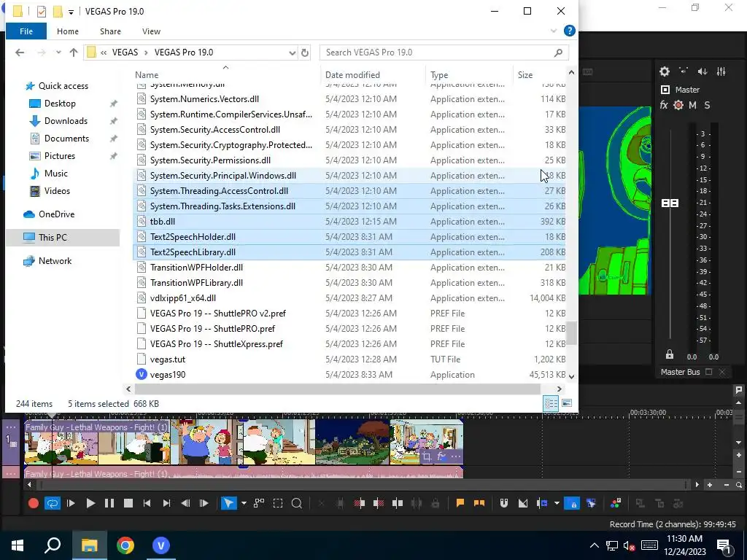Image resolution: width=747 pixels, height=560 pixels.
Task: Toggle Loop Playback in VEGAS transport bar
Action: pos(53,503)
